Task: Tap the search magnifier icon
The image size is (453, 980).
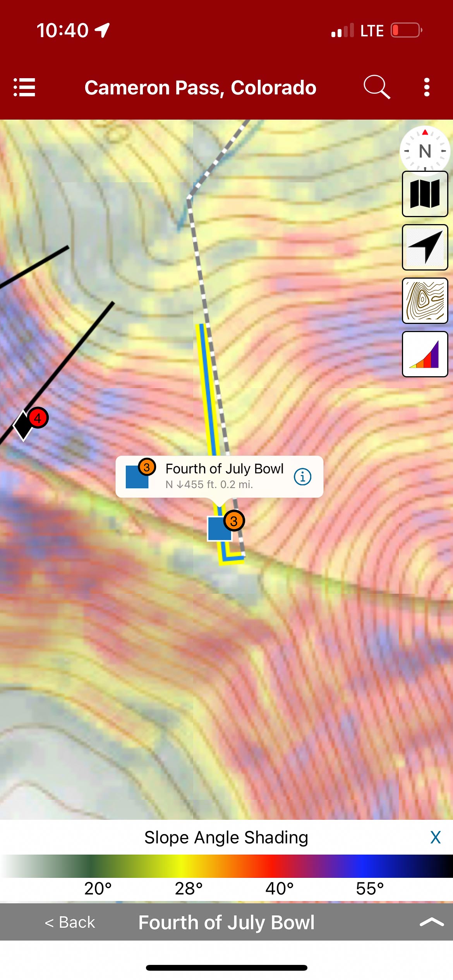Action: pos(376,87)
